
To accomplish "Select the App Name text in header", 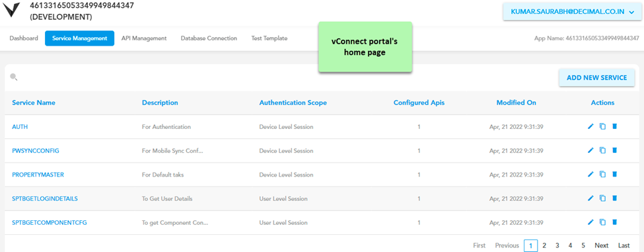I will (x=587, y=38).
